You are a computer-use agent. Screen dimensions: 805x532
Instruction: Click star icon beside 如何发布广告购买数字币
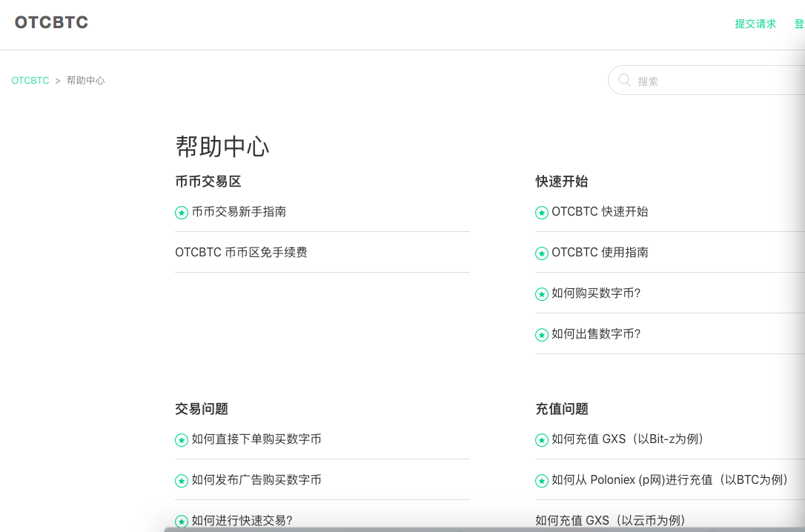[x=182, y=481]
